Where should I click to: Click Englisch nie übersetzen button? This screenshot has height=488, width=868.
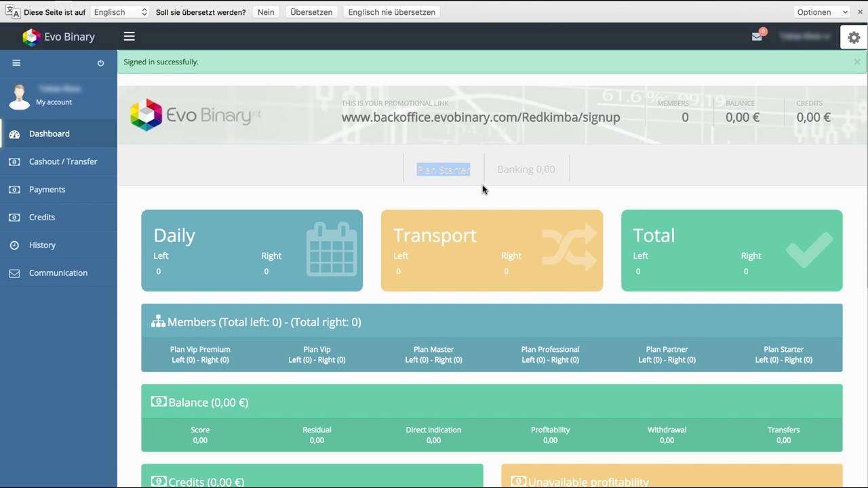click(x=391, y=12)
